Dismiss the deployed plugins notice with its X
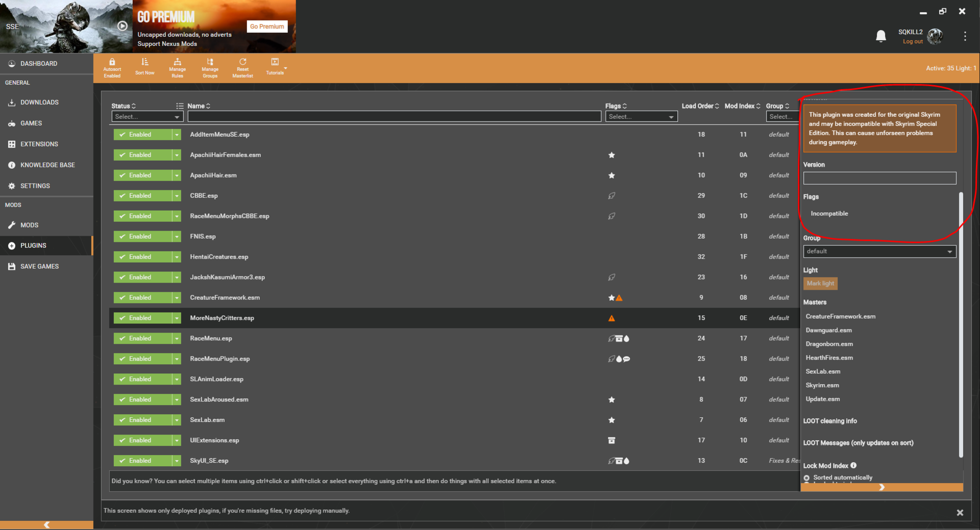The width and height of the screenshot is (980, 530). coord(960,513)
